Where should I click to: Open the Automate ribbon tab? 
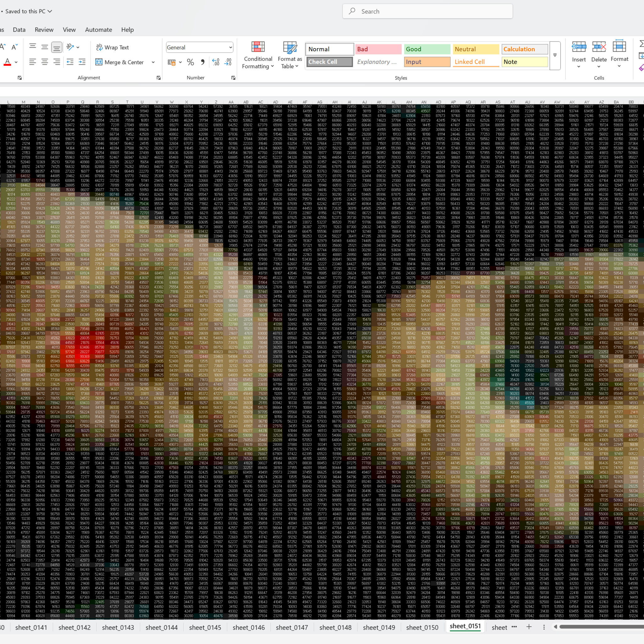(98, 30)
